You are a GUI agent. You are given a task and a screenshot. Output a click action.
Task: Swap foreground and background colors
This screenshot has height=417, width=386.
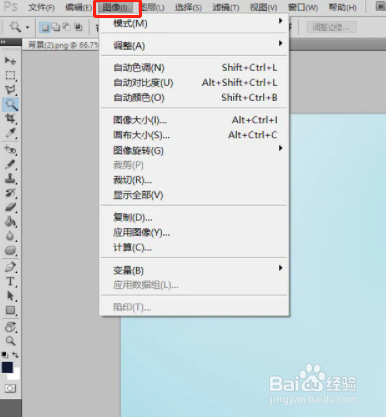point(15,355)
